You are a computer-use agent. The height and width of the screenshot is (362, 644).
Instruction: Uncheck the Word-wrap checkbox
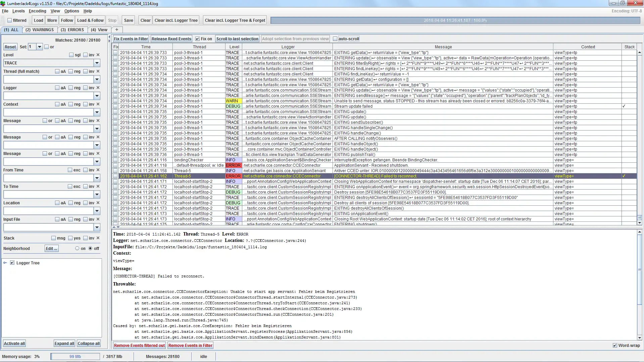click(x=615, y=345)
